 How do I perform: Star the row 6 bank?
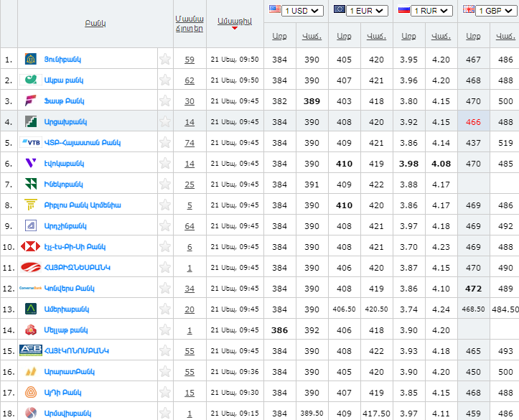click(165, 163)
